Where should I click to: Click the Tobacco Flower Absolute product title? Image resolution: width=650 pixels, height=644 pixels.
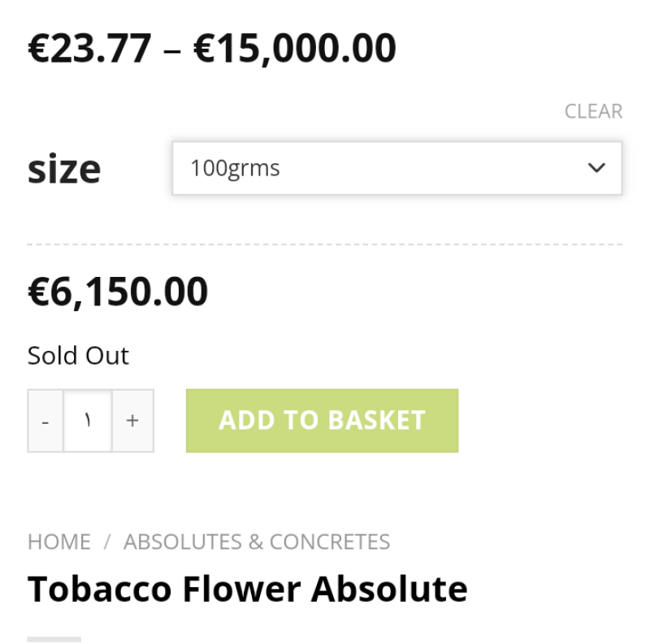pos(247,589)
